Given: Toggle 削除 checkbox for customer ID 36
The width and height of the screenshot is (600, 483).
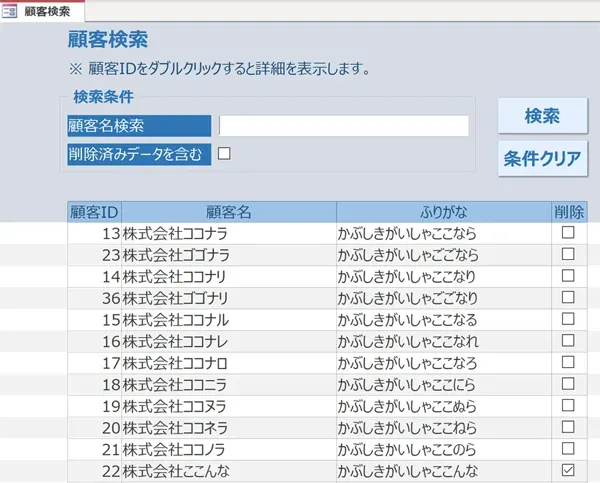Looking at the screenshot, I should (x=568, y=298).
